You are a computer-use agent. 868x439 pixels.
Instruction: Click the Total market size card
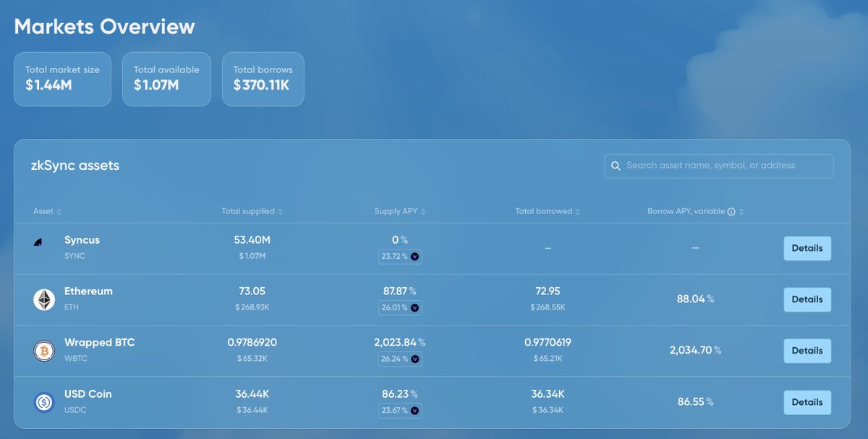click(x=63, y=79)
